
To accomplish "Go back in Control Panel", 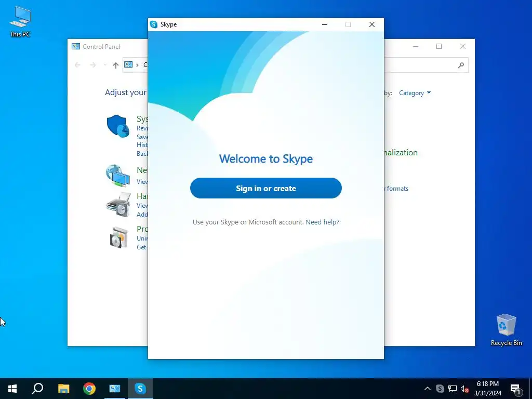I will (x=77, y=65).
